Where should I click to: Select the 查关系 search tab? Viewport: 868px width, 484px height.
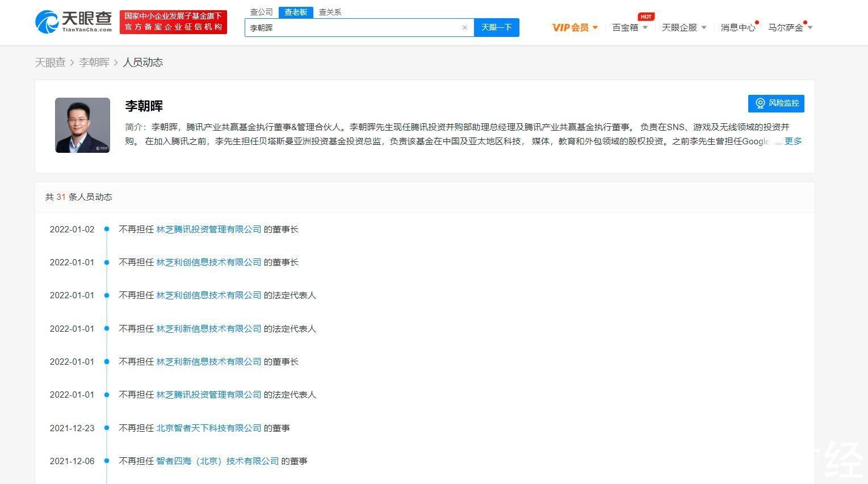click(x=330, y=12)
